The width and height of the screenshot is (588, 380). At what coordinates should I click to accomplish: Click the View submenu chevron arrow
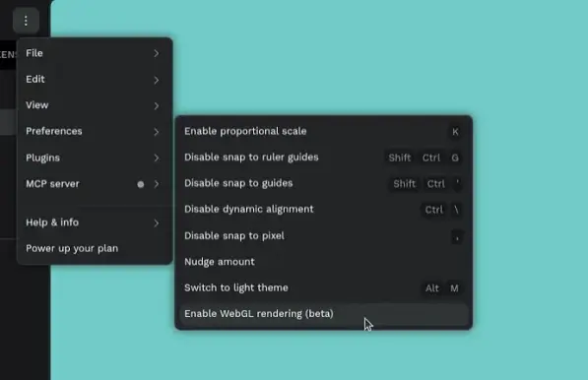click(157, 106)
